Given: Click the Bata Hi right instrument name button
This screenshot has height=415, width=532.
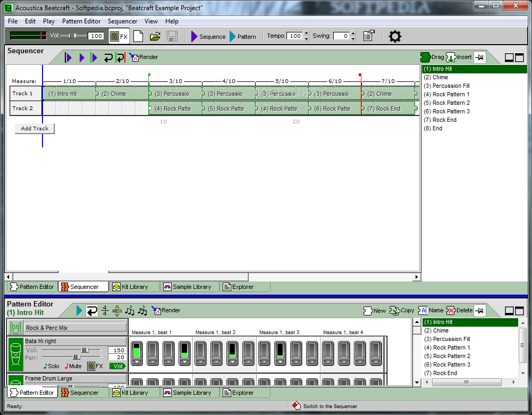Looking at the screenshot, I should coord(75,341).
